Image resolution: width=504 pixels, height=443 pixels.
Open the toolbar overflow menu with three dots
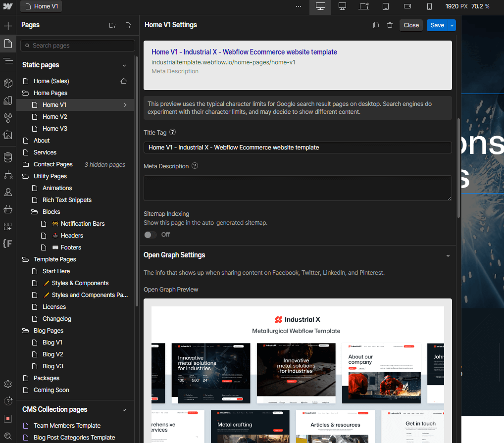click(299, 6)
